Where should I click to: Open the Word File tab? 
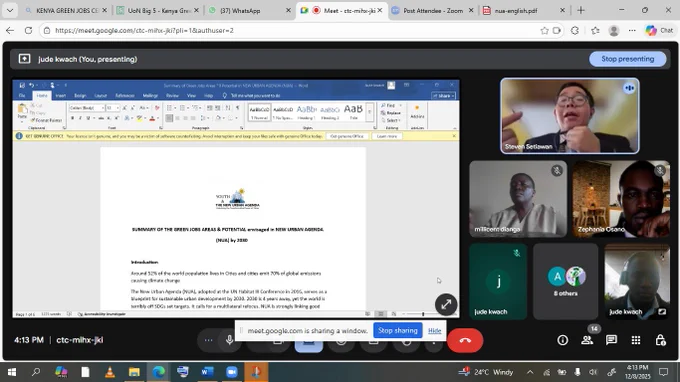click(22, 95)
